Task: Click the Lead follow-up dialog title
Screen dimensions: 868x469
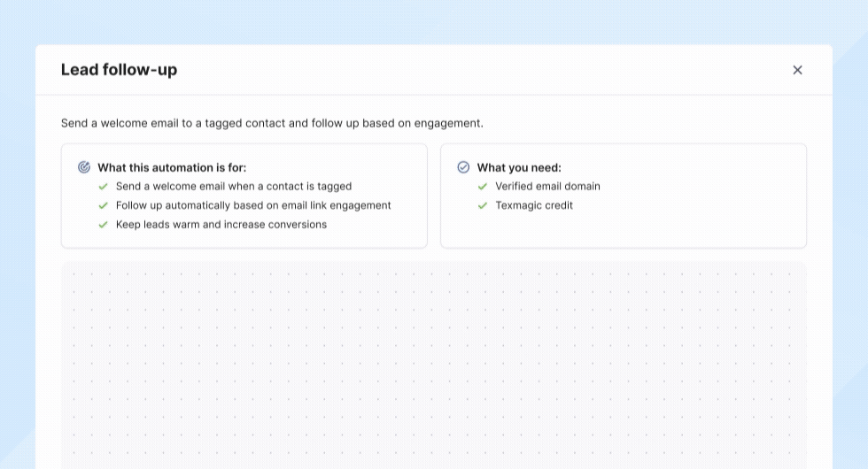Action: [x=119, y=70]
